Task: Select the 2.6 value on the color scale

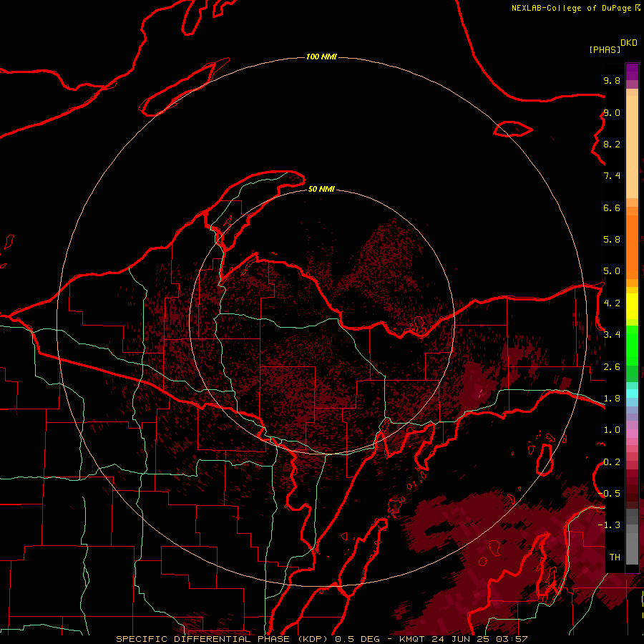Action: click(612, 367)
